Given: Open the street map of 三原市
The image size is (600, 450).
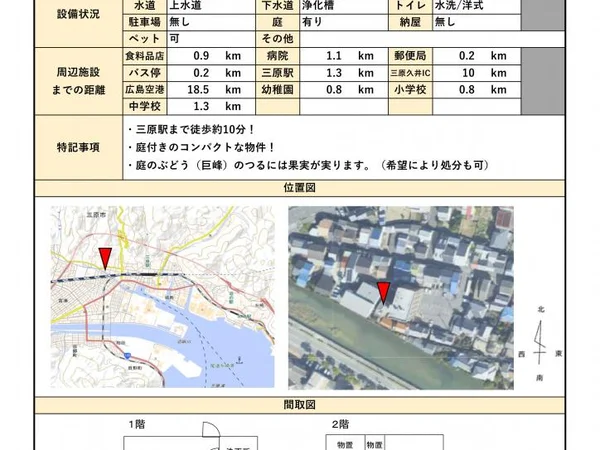Looking at the screenshot, I should (163, 297).
